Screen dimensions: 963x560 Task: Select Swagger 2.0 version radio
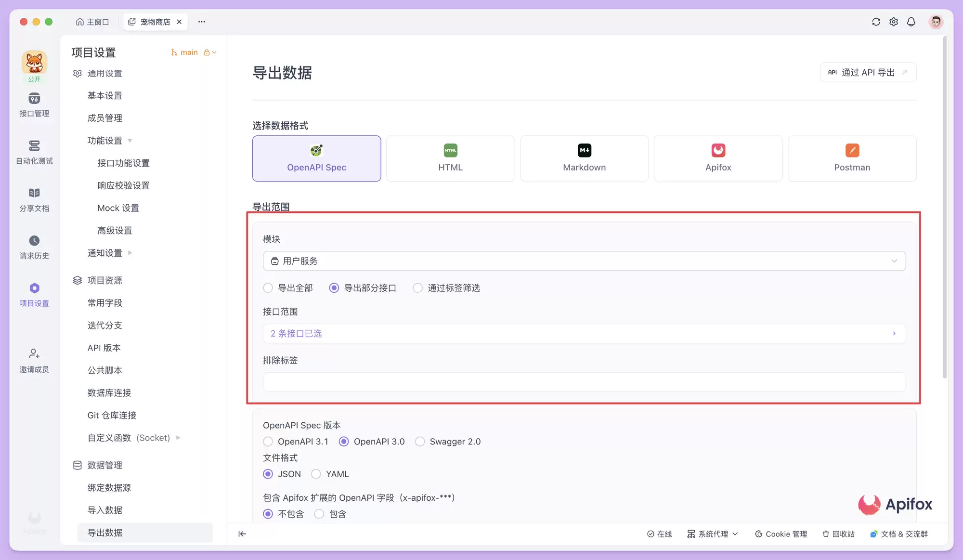click(420, 442)
